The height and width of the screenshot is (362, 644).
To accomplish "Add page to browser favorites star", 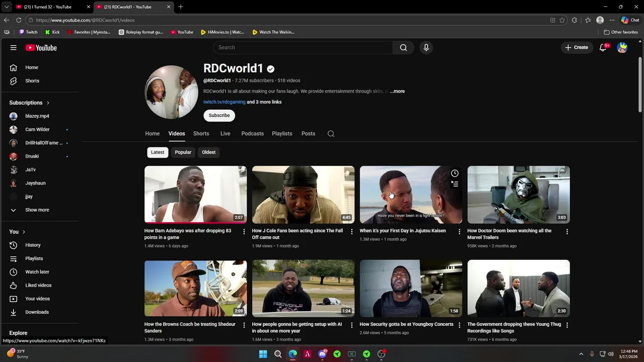I will (562, 20).
